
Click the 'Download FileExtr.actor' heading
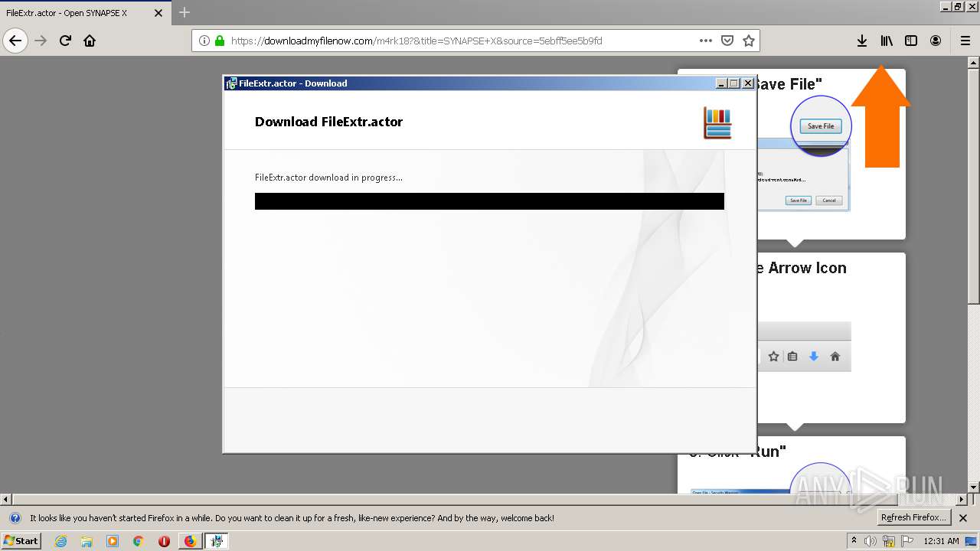328,122
